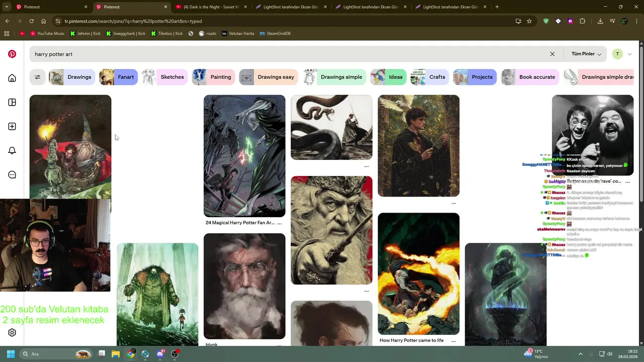This screenshot has width=644, height=362.
Task: Clear the search box with the X
Action: click(552, 54)
